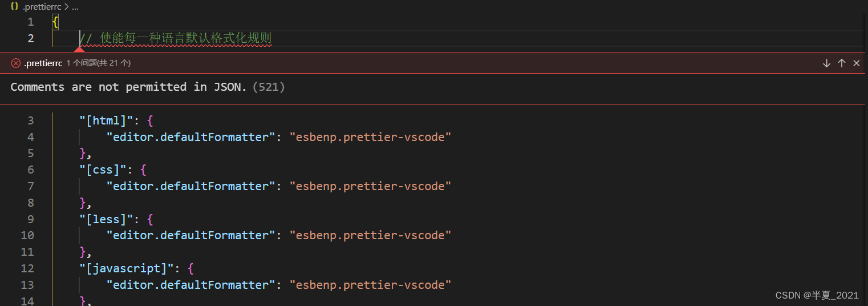Select .prettierrc in the breadcrumb path
This screenshot has height=306, width=868.
pos(42,7)
